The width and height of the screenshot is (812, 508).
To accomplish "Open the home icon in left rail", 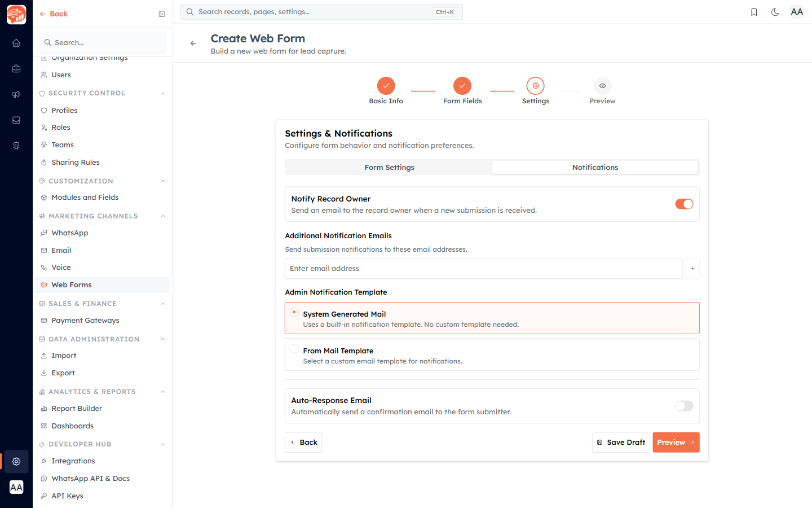I will click(16, 43).
